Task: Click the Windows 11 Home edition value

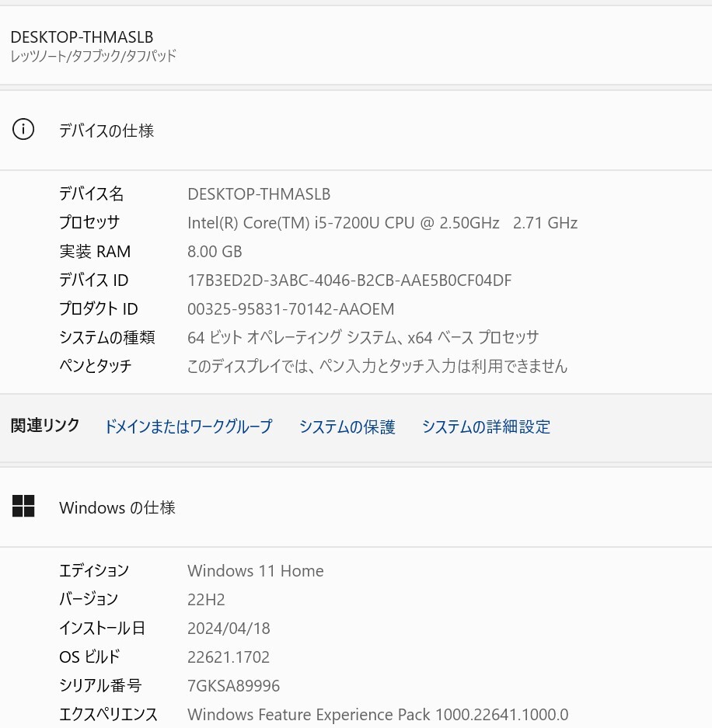Action: pyautogui.click(x=255, y=571)
